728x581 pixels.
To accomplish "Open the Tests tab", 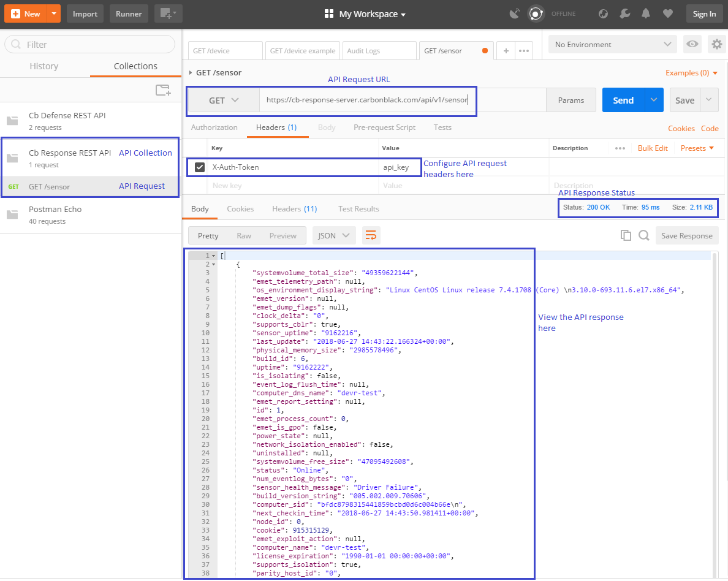I will coord(442,127).
